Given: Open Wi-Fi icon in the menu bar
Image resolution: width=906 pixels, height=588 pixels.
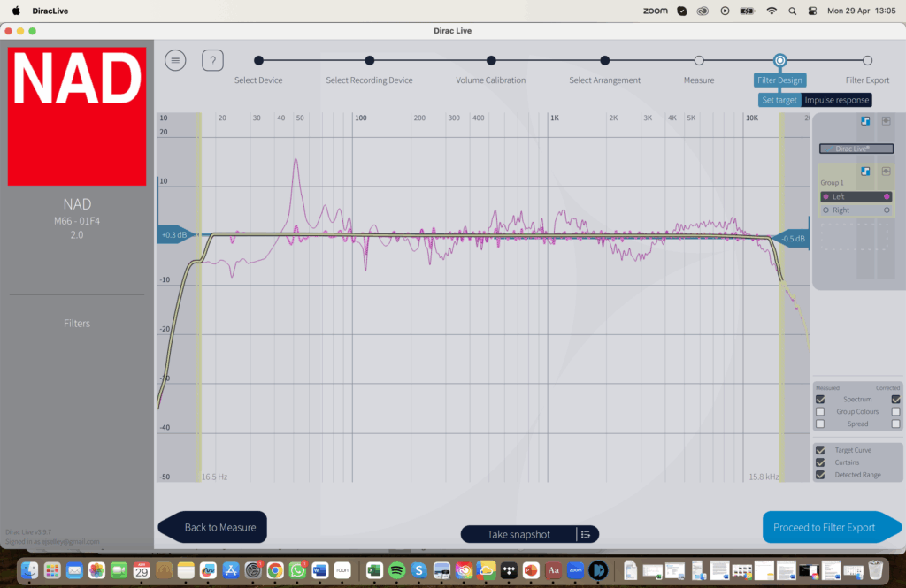Looking at the screenshot, I should tap(772, 11).
